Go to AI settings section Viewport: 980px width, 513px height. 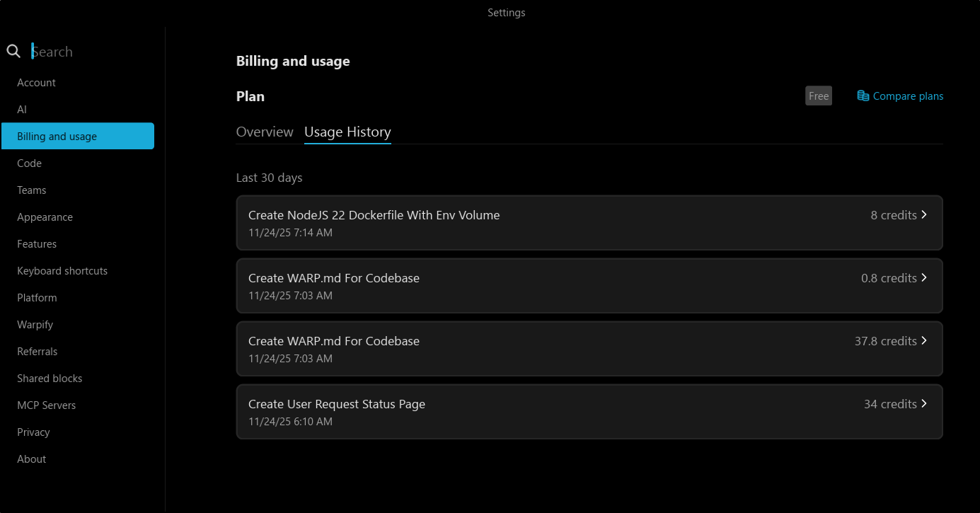click(x=22, y=110)
